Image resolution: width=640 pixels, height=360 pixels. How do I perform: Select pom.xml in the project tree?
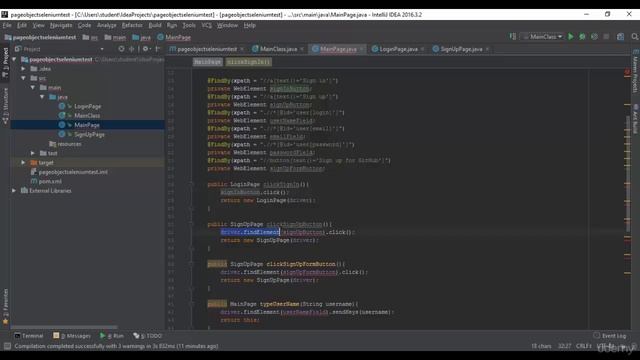(x=50, y=181)
